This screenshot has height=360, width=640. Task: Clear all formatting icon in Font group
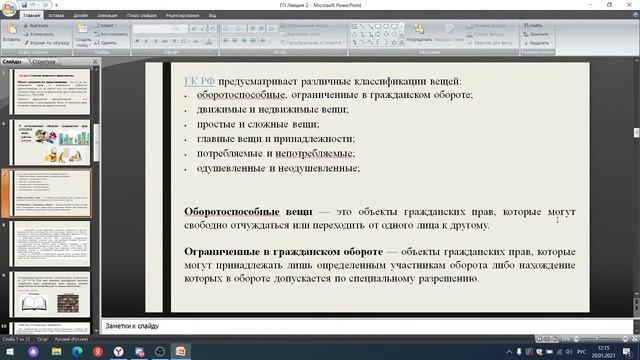tap(213, 29)
